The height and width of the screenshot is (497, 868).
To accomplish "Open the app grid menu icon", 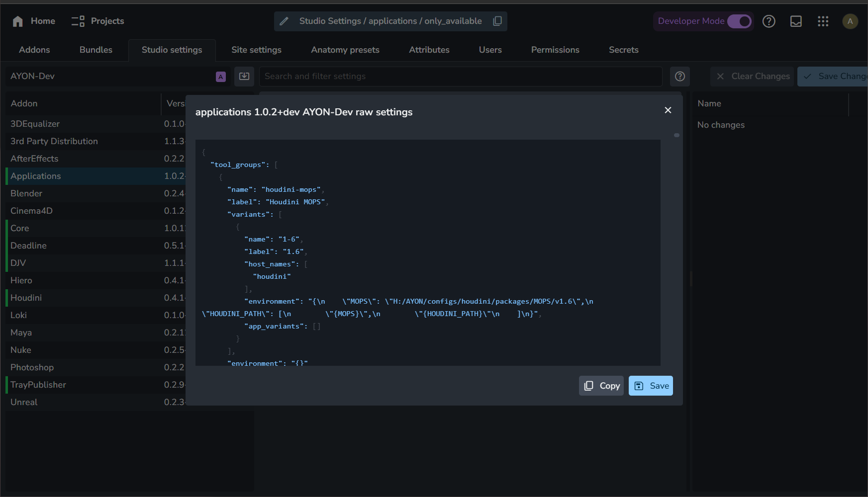I will pos(823,21).
